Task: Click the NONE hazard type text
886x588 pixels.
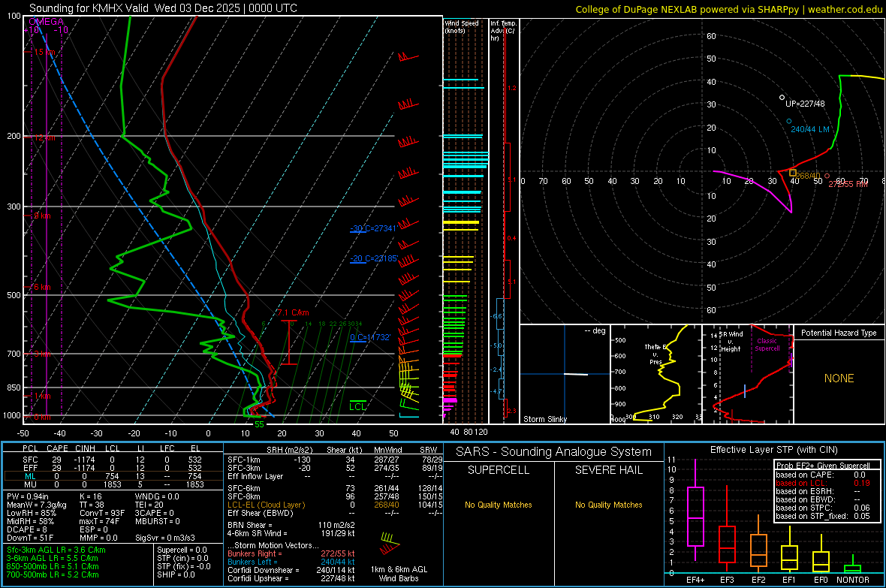Action: click(839, 378)
